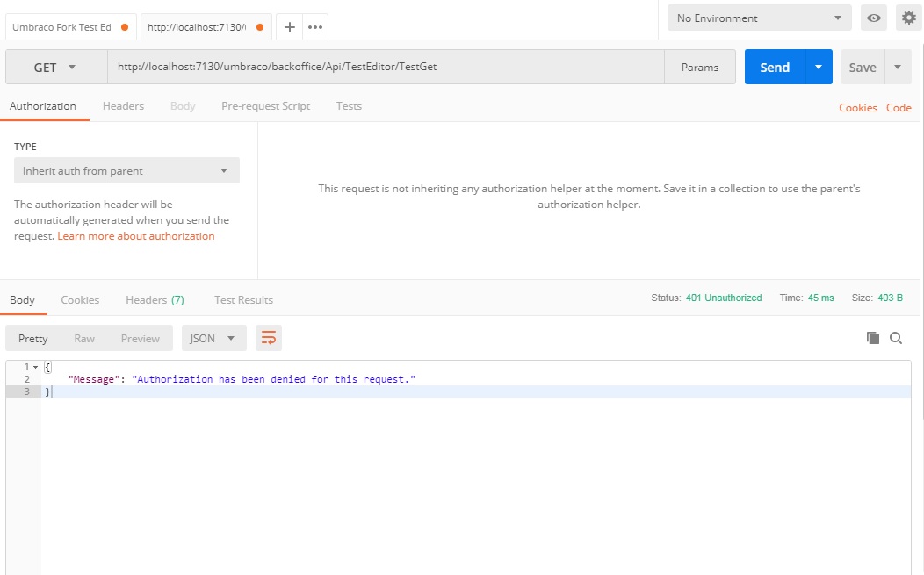Click the request URL input field

tap(386, 68)
